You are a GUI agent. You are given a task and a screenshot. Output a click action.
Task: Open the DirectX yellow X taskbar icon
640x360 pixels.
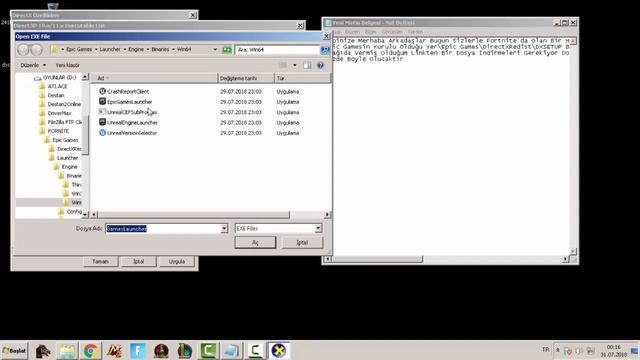(279, 351)
